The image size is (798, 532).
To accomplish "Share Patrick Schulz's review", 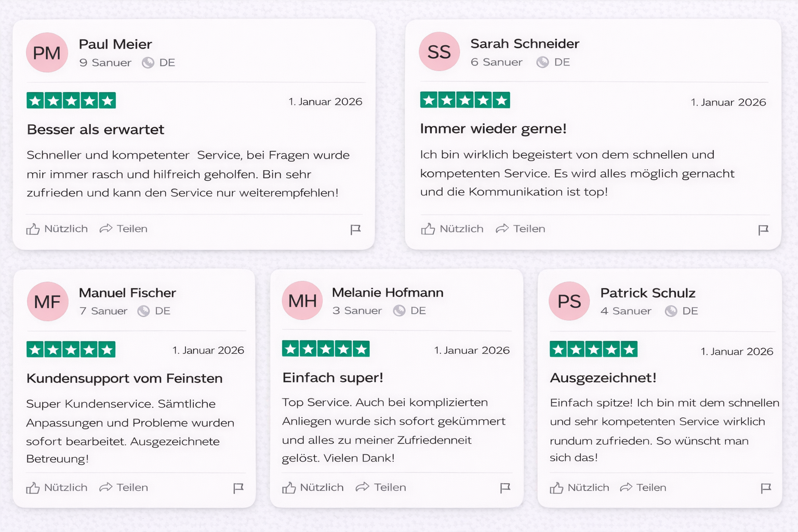I will click(643, 487).
